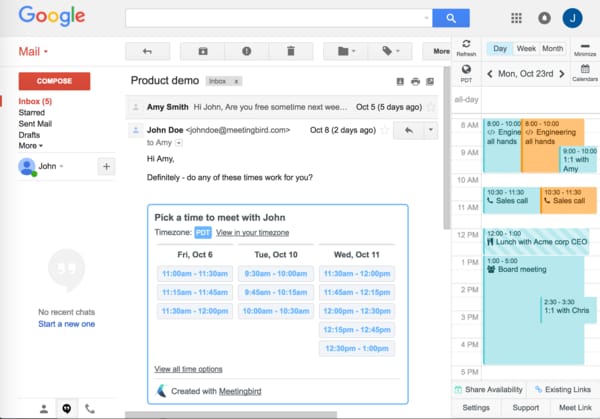Minimize the Meetingbird sidebar
600x419 pixels.
[x=585, y=49]
